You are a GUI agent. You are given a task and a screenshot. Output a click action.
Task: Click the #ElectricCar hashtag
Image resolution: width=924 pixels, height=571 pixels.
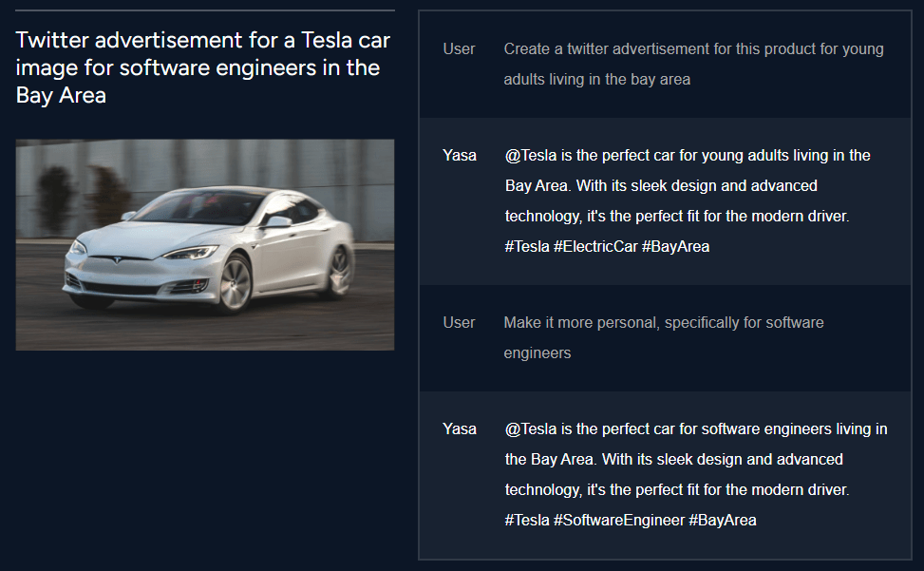[595, 246]
